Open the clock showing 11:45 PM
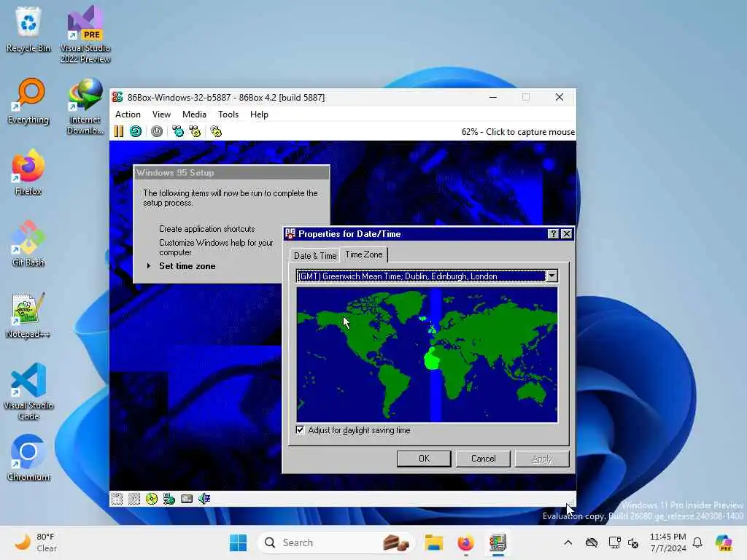Viewport: 747px width, 560px height. click(668, 542)
